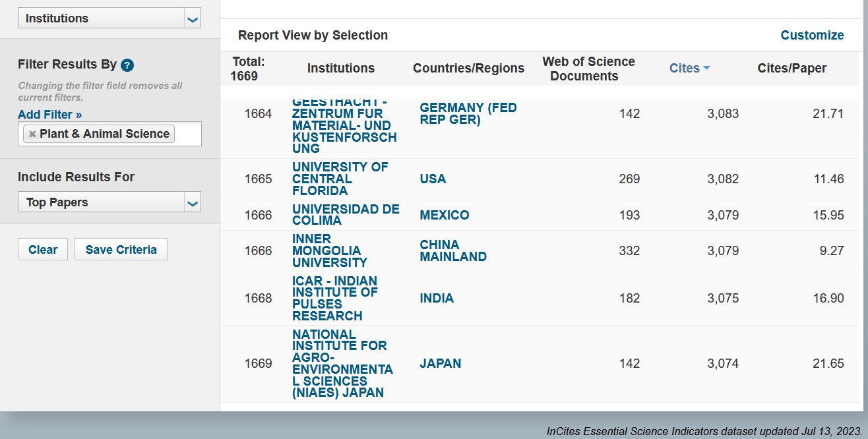Select the CHINA MAINLAND country link

452,250
